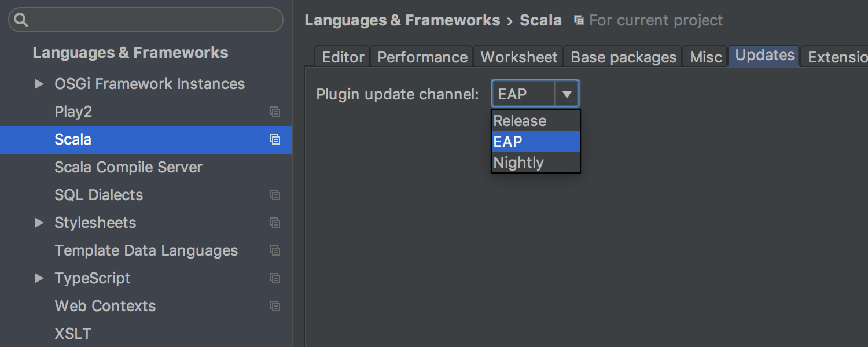The width and height of the screenshot is (868, 347).
Task: Open SQL Dialects settings
Action: (x=98, y=195)
